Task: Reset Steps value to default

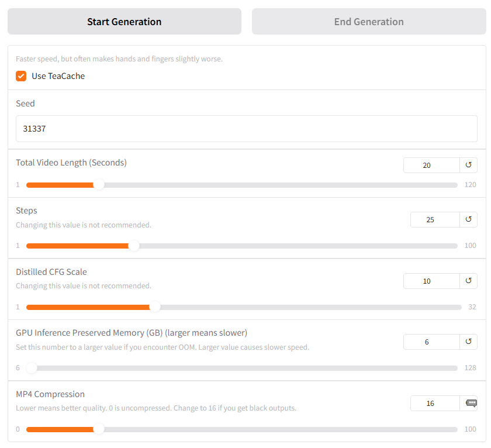Action: coord(468,219)
